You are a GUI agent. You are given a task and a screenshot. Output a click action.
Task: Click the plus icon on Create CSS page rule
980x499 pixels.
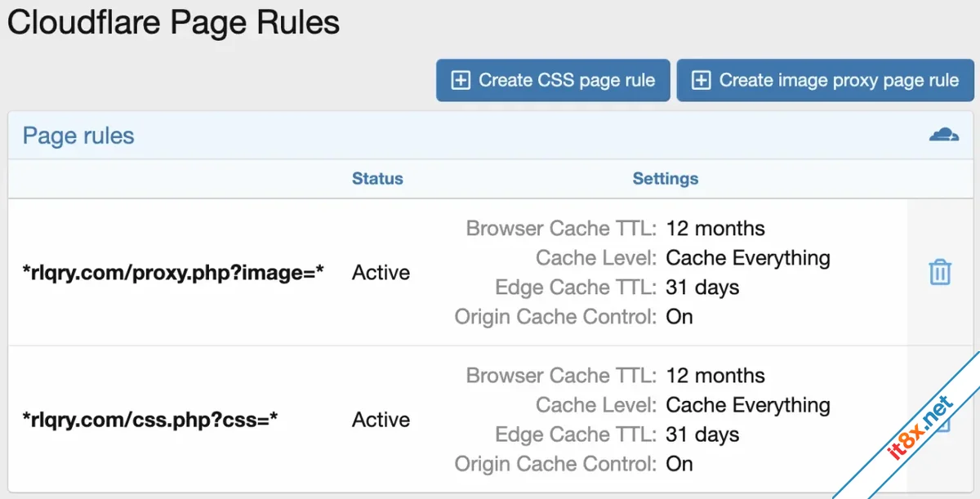tap(461, 80)
